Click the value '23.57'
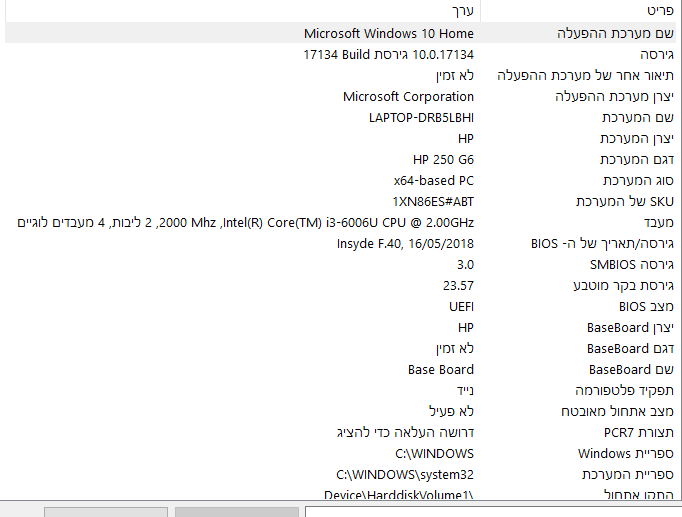 [x=458, y=286]
